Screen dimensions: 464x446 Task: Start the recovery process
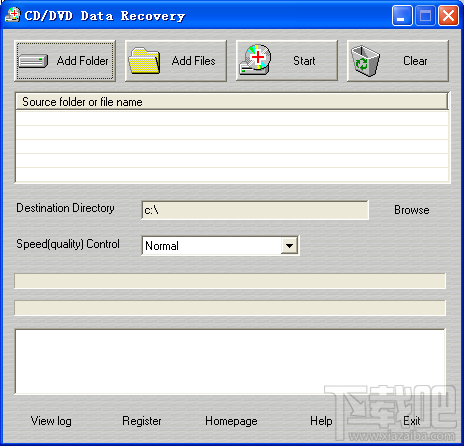pyautogui.click(x=287, y=61)
